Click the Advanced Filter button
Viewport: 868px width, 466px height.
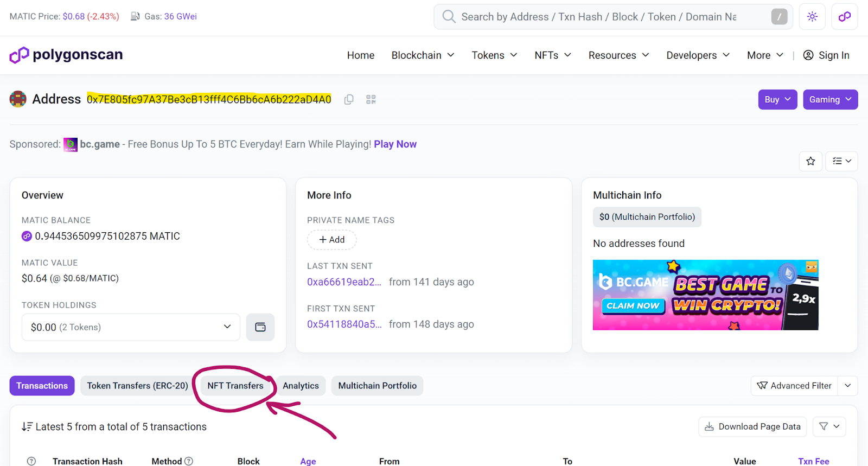pos(794,386)
